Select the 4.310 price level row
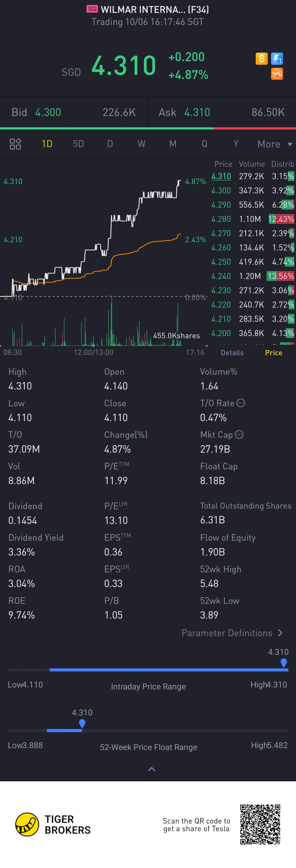 click(253, 176)
